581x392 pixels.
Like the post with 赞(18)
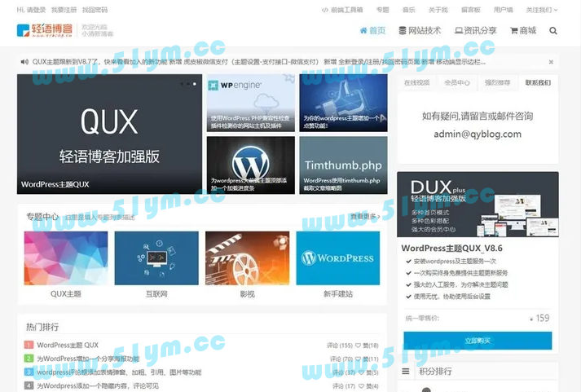pyautogui.click(x=367, y=346)
